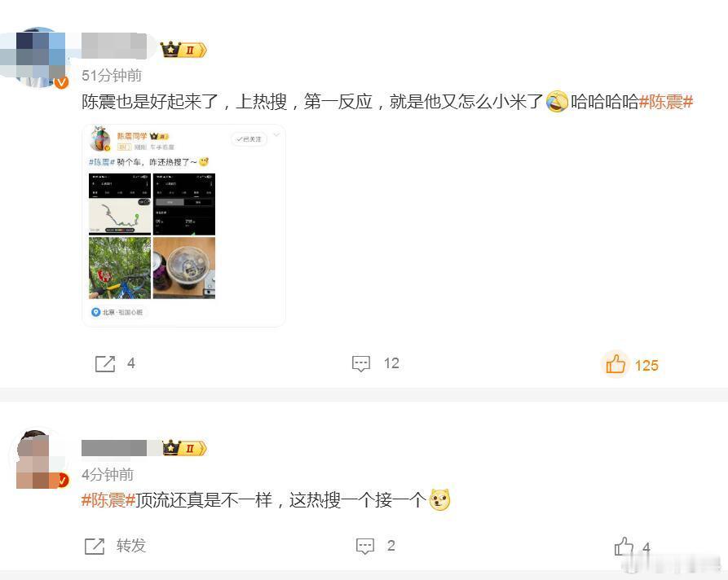728x580 pixels.
Task: Click the crown membership badge of the first user
Action: [183, 49]
